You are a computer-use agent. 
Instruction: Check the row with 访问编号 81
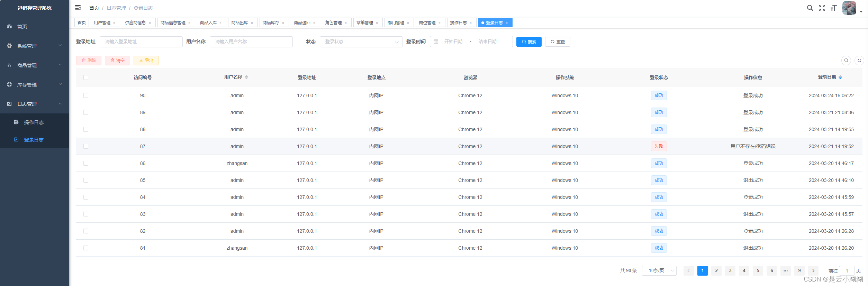[86, 248]
